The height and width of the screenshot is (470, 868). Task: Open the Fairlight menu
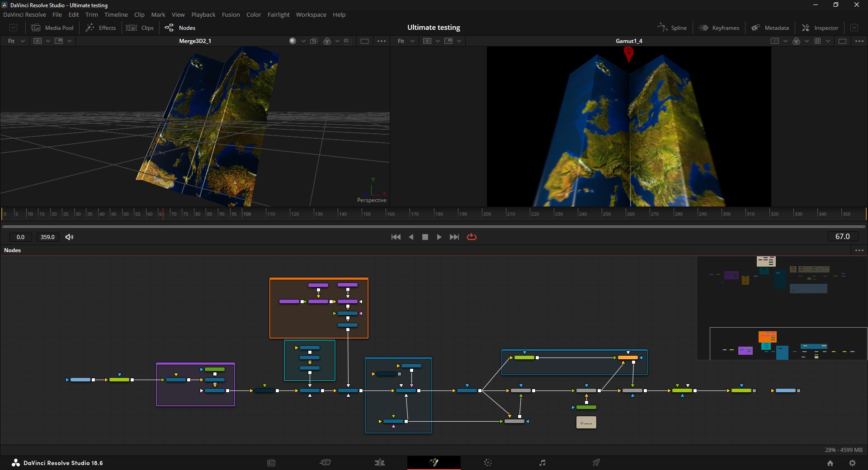tap(278, 14)
